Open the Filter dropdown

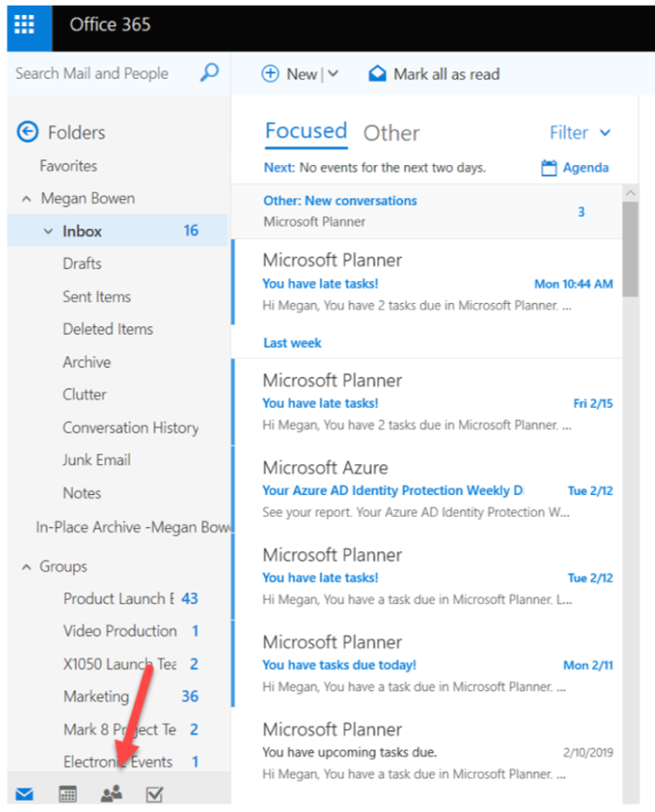click(x=580, y=133)
